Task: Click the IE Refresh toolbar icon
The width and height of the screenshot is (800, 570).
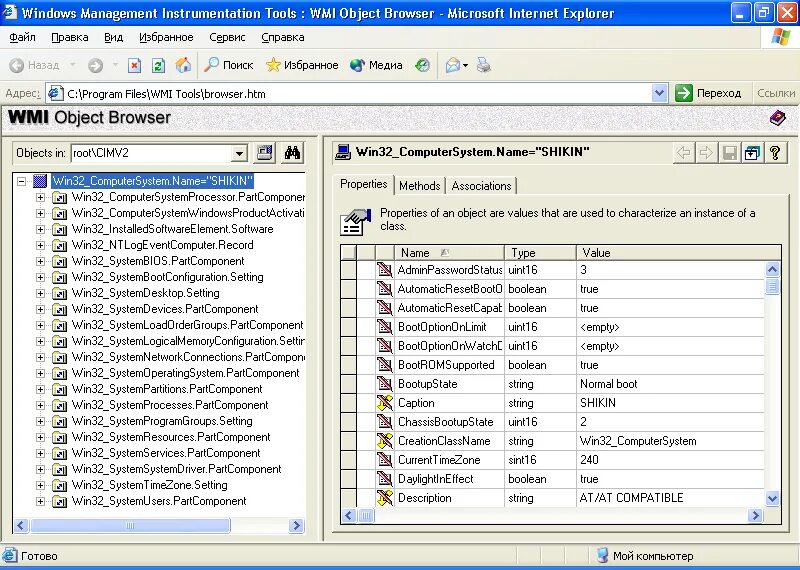Action: (159, 65)
